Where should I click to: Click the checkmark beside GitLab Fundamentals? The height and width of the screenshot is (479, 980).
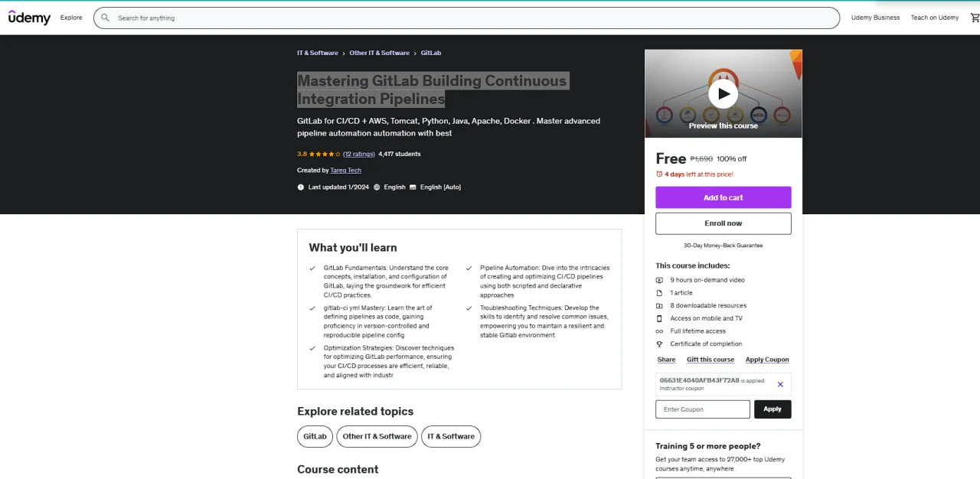click(312, 268)
